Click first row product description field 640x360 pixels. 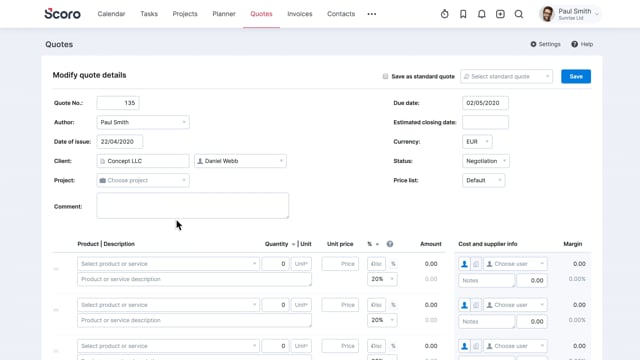[194, 279]
